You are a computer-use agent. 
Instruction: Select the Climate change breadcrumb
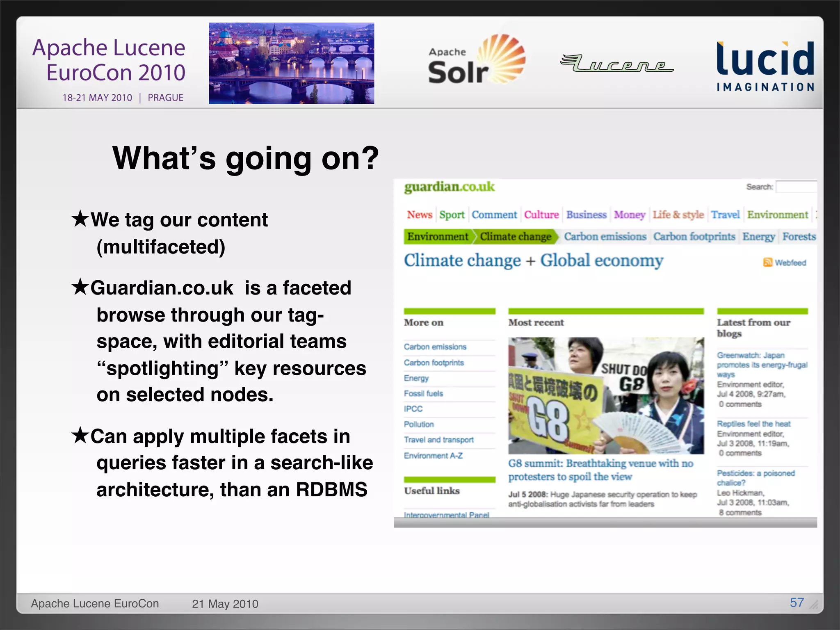(516, 237)
